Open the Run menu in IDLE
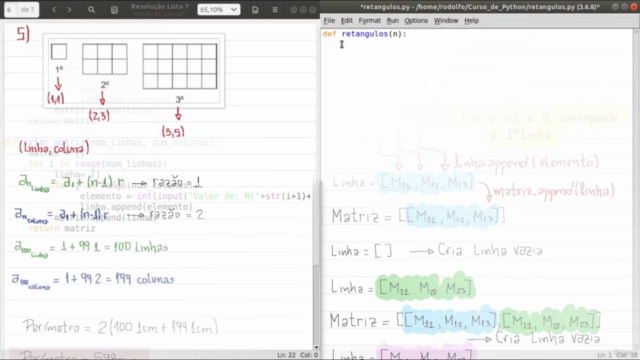This screenshot has height=360, width=640. coord(392,20)
